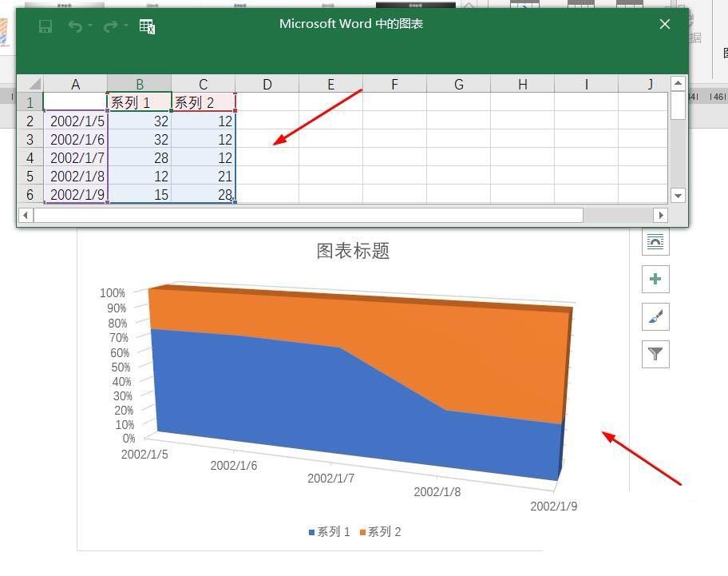Expand the Redo history dropdown arrow
Image resolution: width=728 pixels, height=576 pixels.
click(x=126, y=26)
